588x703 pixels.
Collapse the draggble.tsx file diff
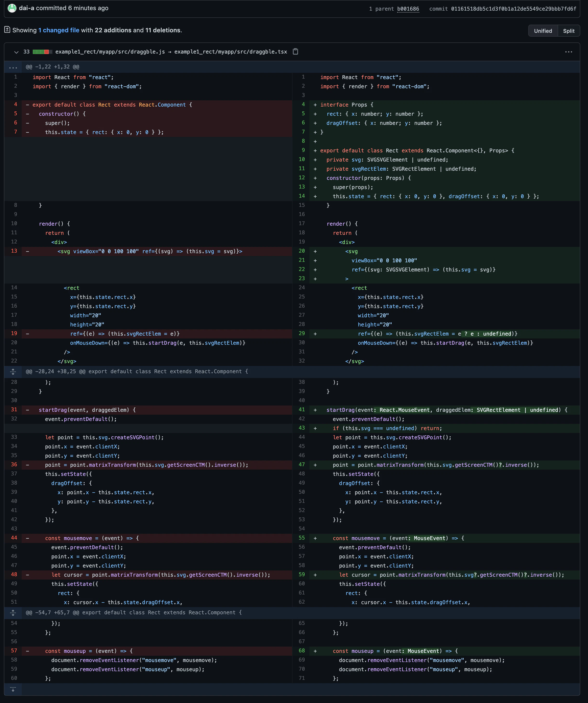[16, 52]
